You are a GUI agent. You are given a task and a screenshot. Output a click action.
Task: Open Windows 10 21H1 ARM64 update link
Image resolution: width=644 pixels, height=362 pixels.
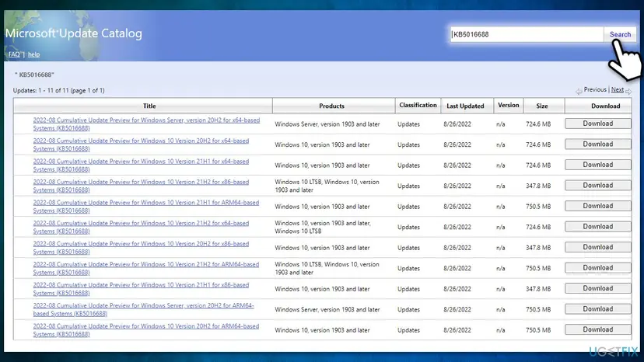click(145, 206)
